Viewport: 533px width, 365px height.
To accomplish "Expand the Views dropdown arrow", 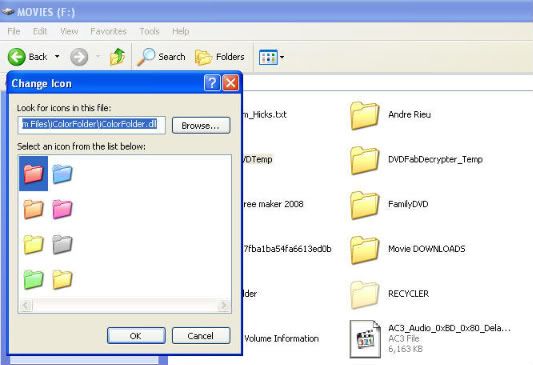I will (x=282, y=57).
